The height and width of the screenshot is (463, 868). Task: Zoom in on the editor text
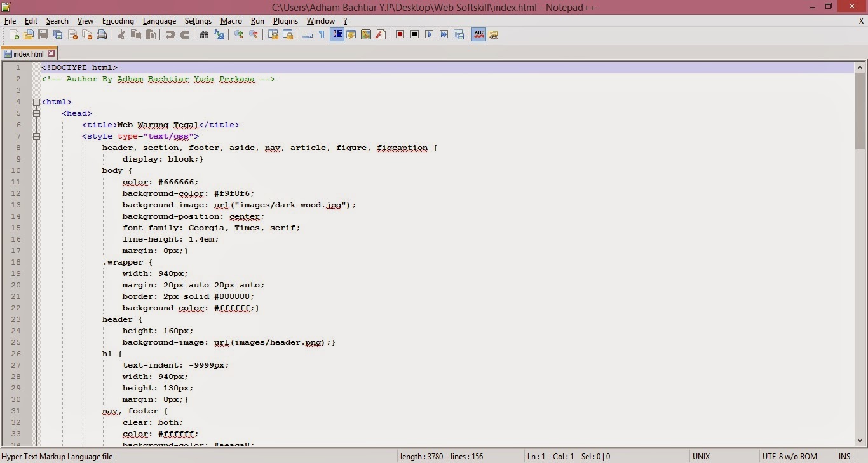pyautogui.click(x=239, y=34)
